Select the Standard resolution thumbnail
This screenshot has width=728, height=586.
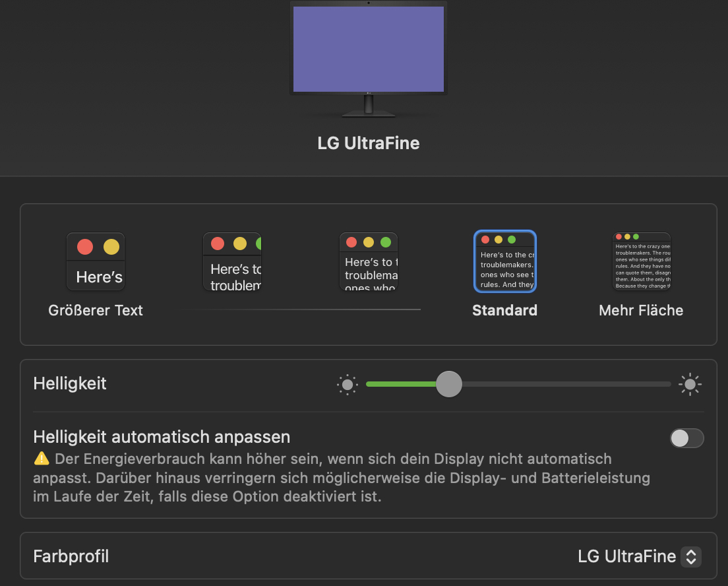click(505, 261)
